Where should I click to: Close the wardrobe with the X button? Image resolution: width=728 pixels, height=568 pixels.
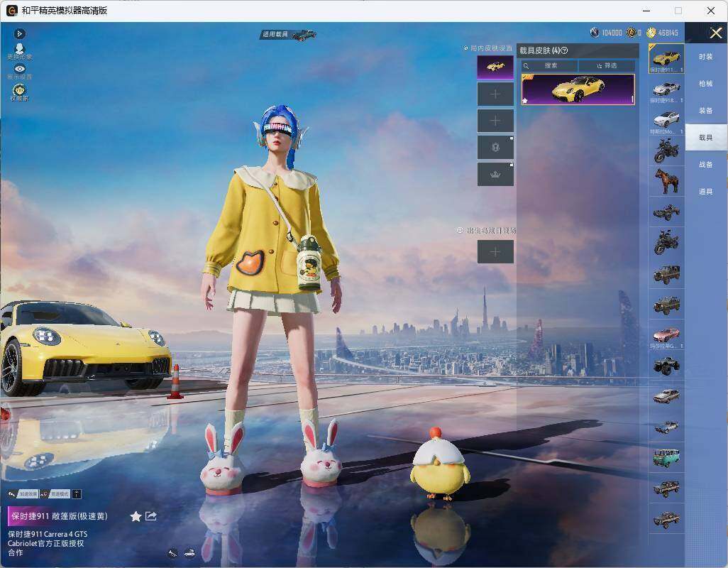pyautogui.click(x=715, y=33)
